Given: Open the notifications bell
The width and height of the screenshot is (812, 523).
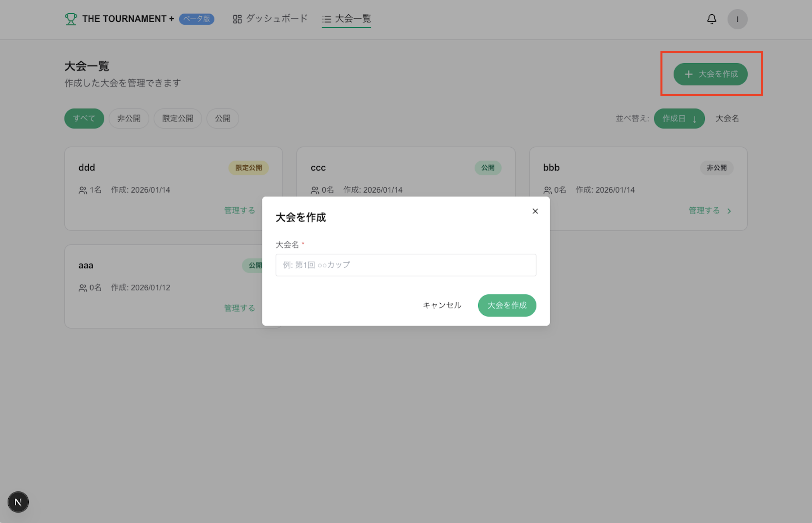Looking at the screenshot, I should point(711,19).
